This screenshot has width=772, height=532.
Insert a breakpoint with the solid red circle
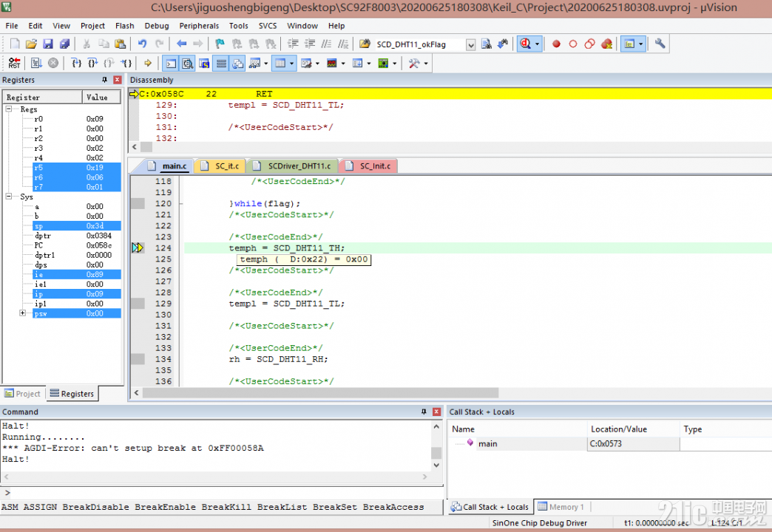[556, 44]
